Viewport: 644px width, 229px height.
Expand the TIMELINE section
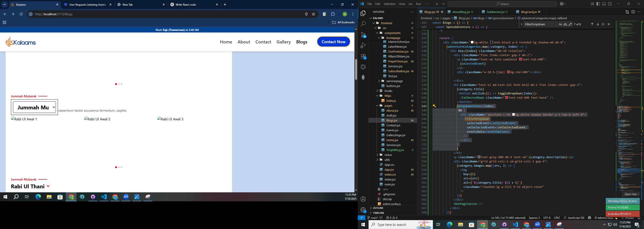point(378,213)
